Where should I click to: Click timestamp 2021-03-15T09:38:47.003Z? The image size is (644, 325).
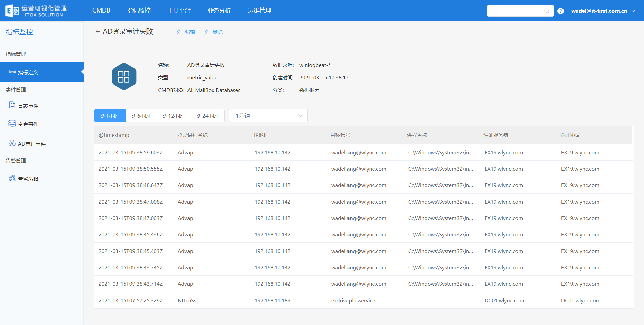[130, 218]
